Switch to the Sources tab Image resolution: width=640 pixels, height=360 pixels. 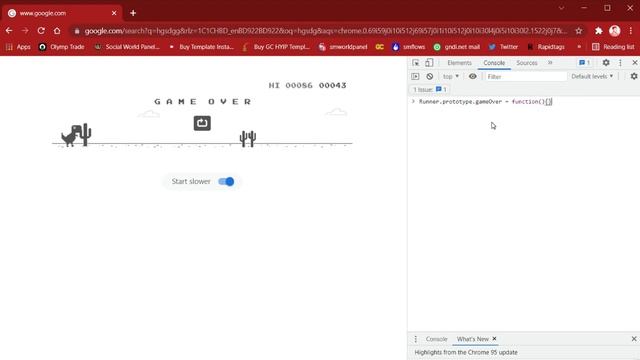527,63
